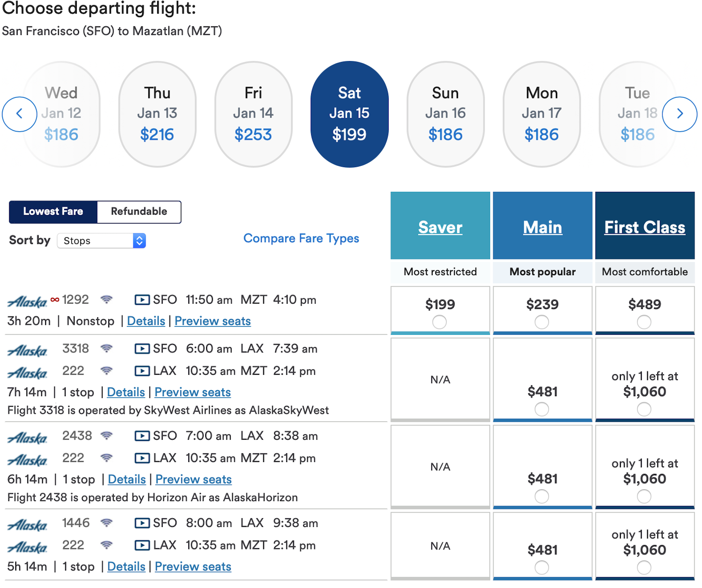Open the Sort by Stops dropdown

click(101, 240)
